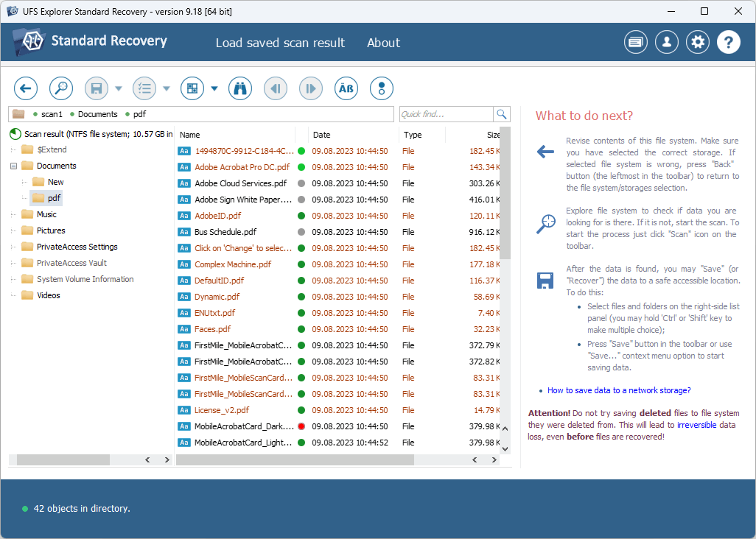Open settings gear icon in header
This screenshot has width=756, height=539.
coord(698,43)
